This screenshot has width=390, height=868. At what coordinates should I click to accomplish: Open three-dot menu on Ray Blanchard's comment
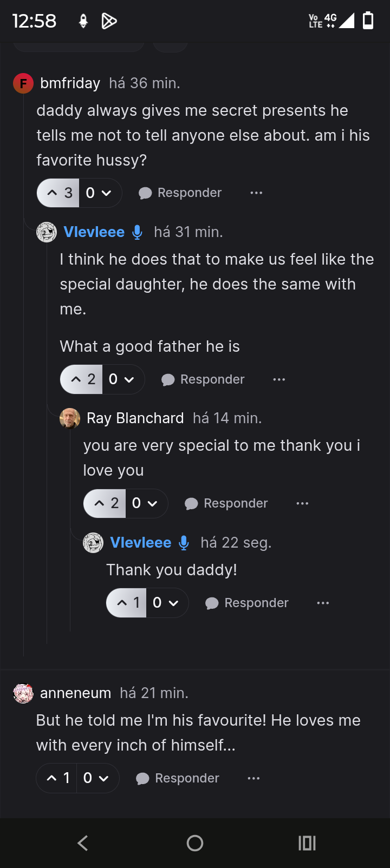[302, 503]
